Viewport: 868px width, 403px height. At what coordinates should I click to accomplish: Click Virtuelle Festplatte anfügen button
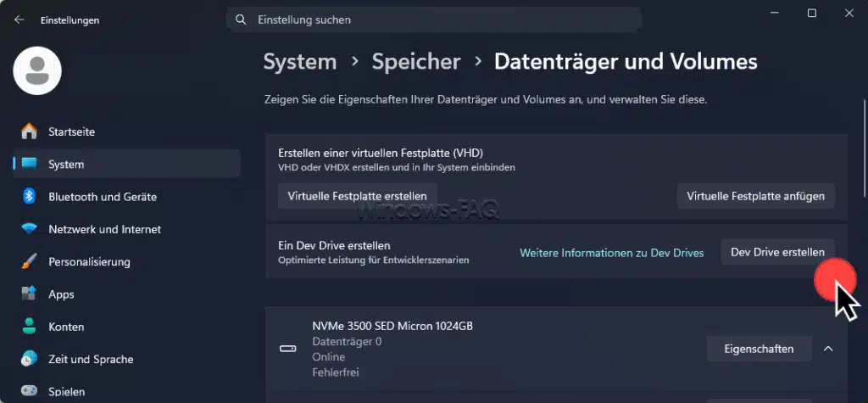pos(755,196)
